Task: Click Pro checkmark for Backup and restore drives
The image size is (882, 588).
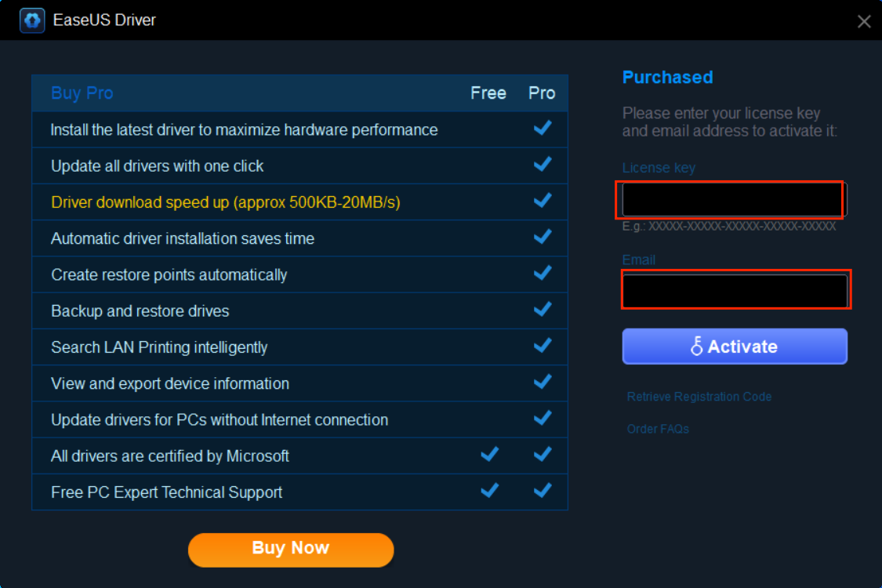Action: tap(542, 310)
